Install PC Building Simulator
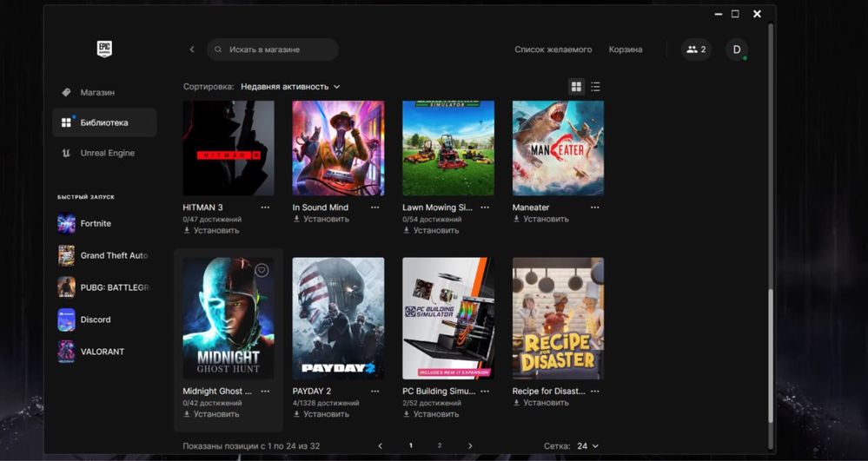This screenshot has height=461, width=868. click(431, 414)
